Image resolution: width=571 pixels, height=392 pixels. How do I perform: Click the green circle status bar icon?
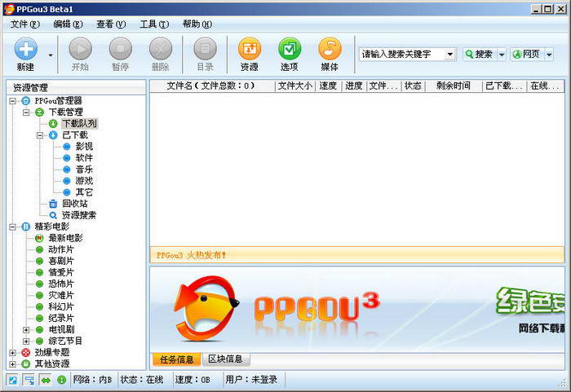point(61,381)
